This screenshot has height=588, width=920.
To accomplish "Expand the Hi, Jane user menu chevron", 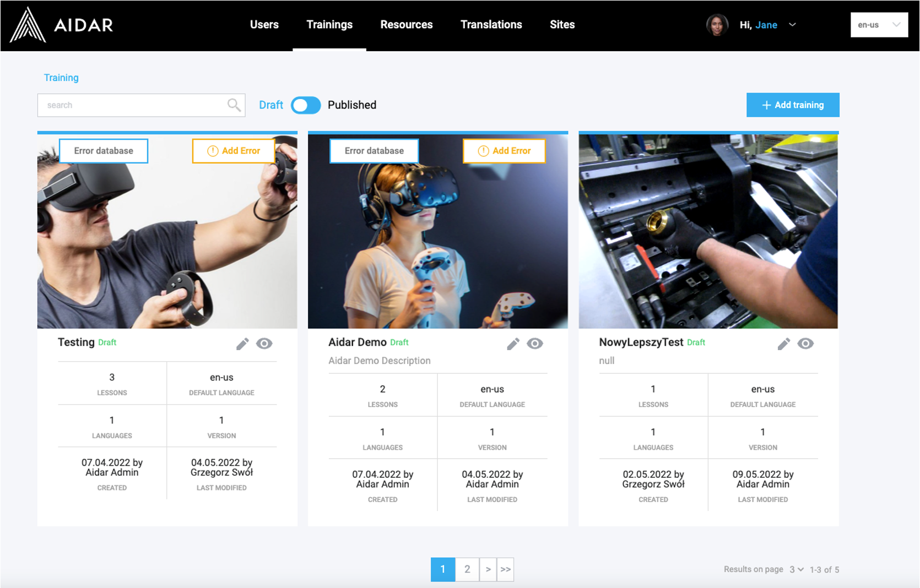I will tap(792, 25).
